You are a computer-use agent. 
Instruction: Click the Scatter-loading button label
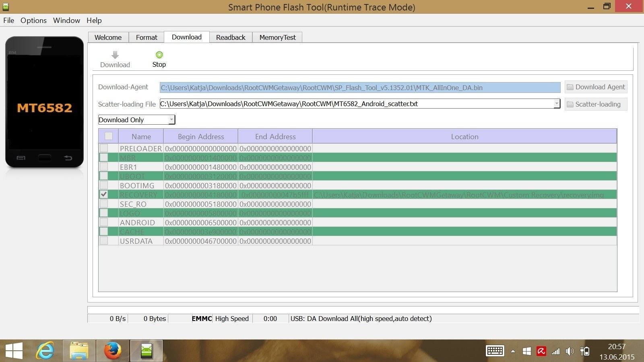point(598,104)
